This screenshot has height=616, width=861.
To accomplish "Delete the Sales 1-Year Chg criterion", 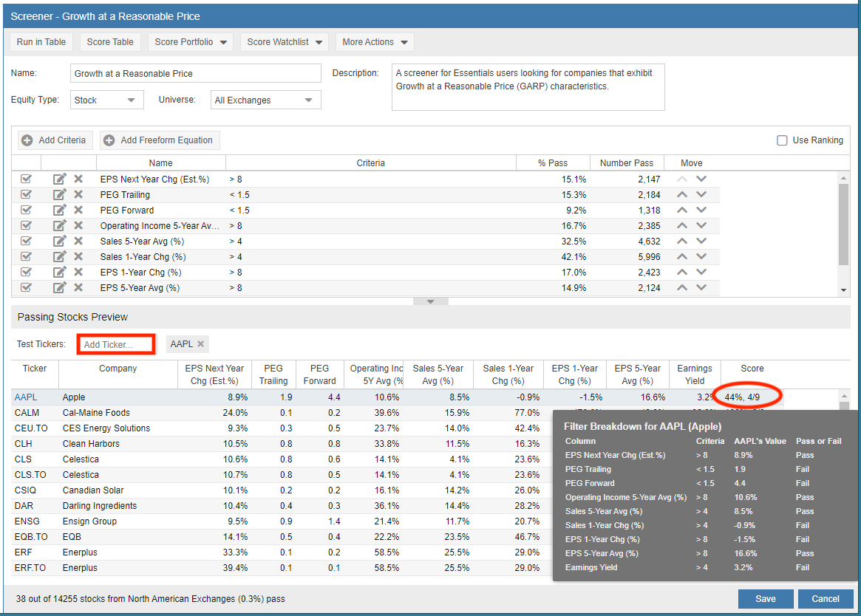I will point(78,256).
